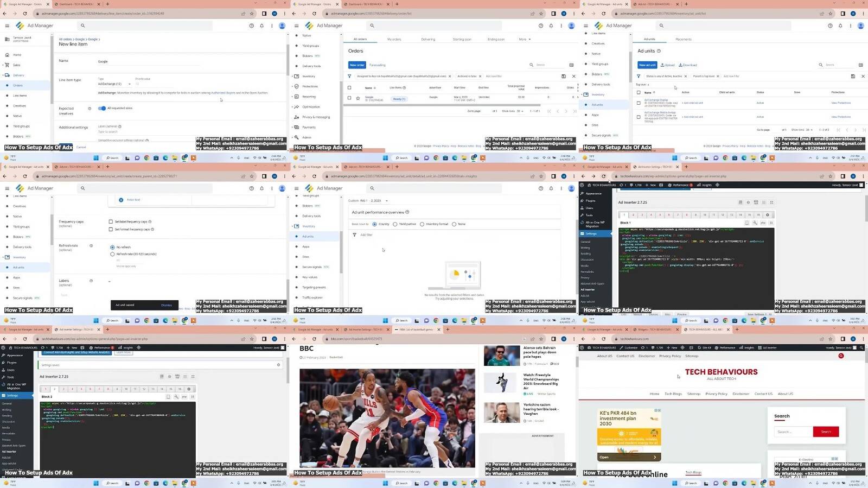The width and height of the screenshot is (868, 488).
Task: Click column settings icon in Orders window
Action: click(571, 65)
